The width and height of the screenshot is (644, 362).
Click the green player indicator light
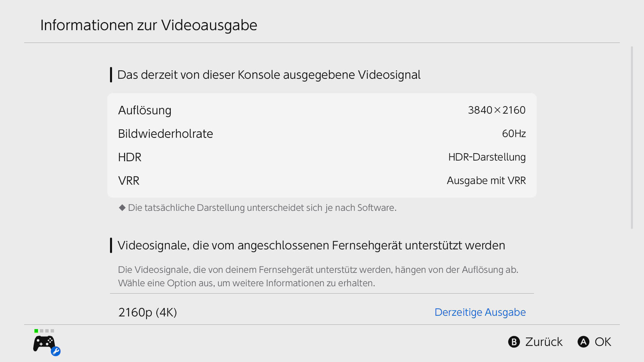[36, 331]
